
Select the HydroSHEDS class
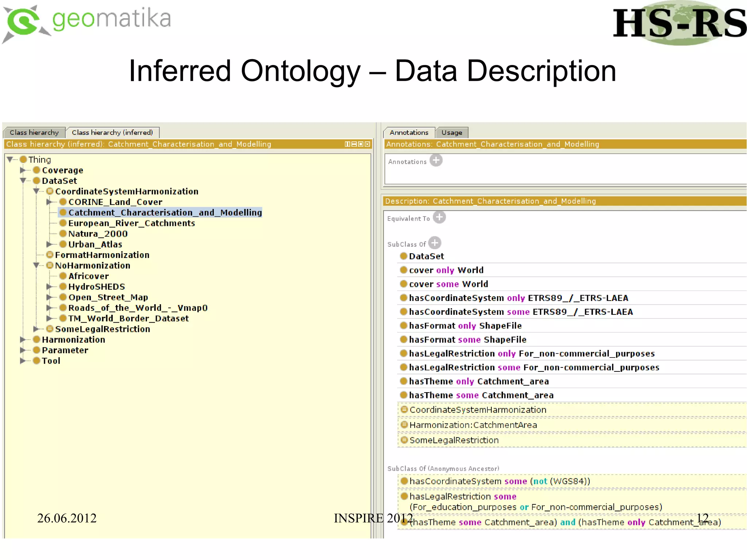(92, 286)
